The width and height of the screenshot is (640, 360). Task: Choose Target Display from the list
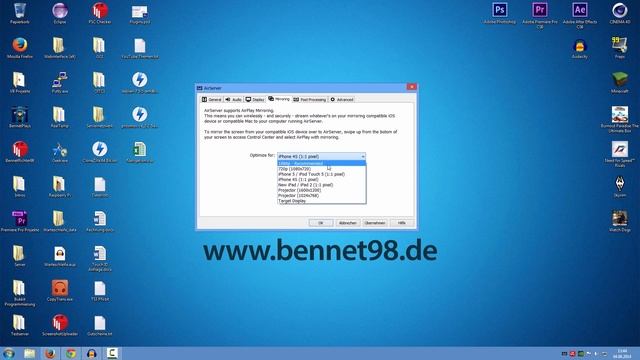coord(322,201)
